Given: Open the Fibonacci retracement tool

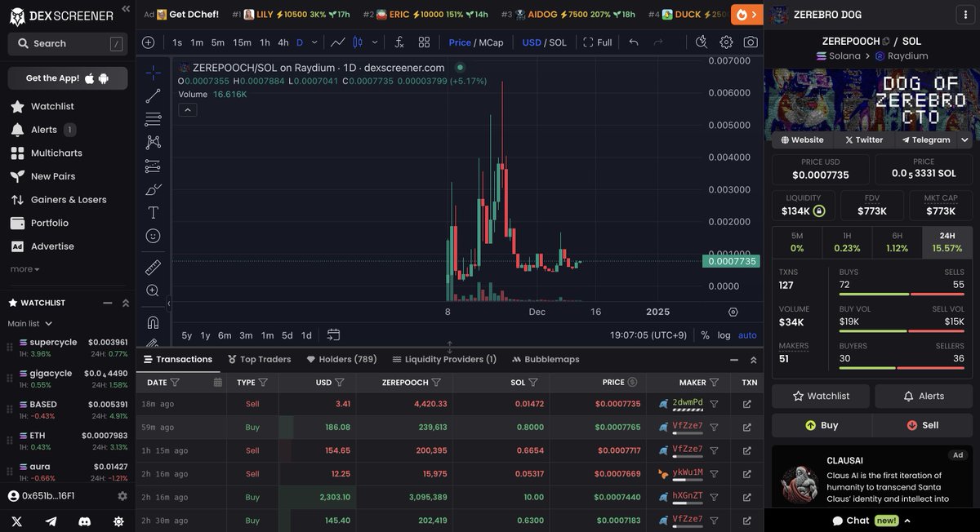Looking at the screenshot, I should pos(153,119).
